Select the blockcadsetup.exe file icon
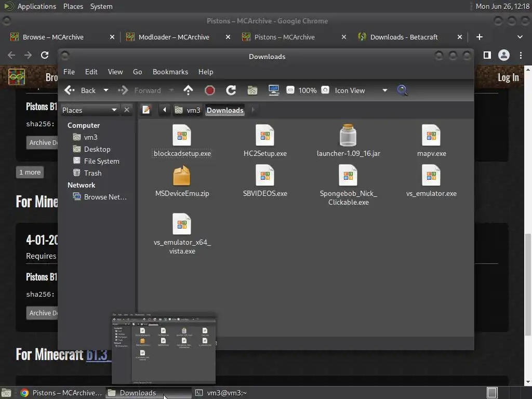This screenshot has height=399, width=532. [x=182, y=136]
